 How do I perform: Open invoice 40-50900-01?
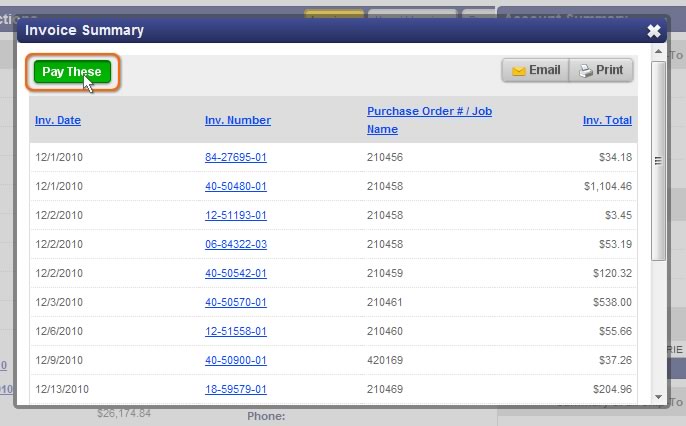point(236,360)
